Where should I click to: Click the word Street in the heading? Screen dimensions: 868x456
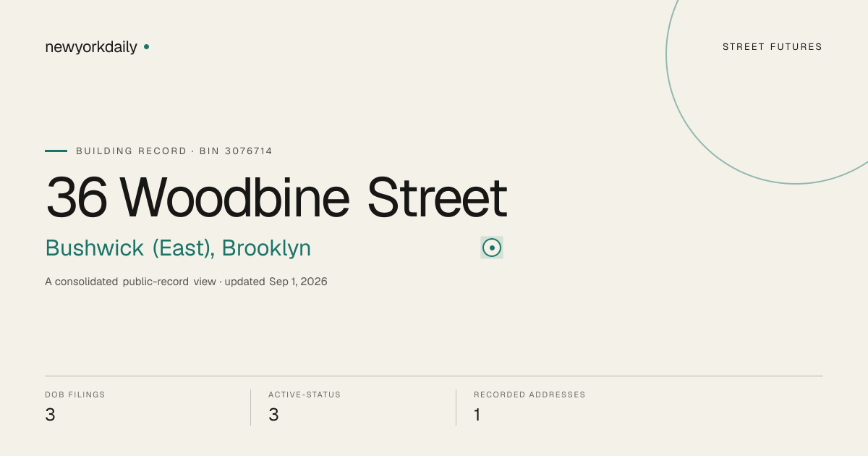click(x=438, y=197)
